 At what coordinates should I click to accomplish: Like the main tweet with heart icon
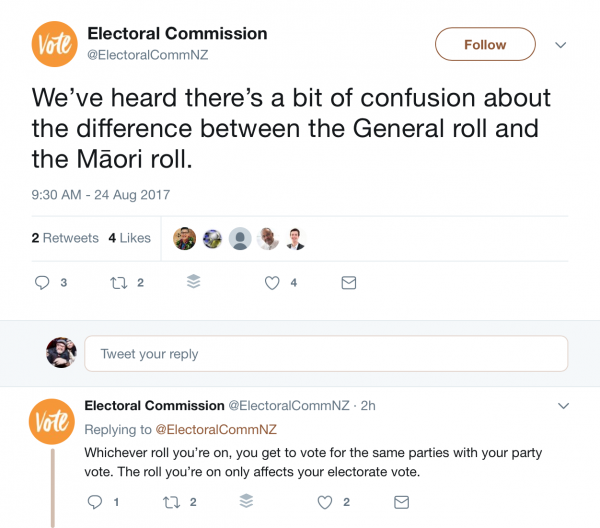click(x=271, y=283)
